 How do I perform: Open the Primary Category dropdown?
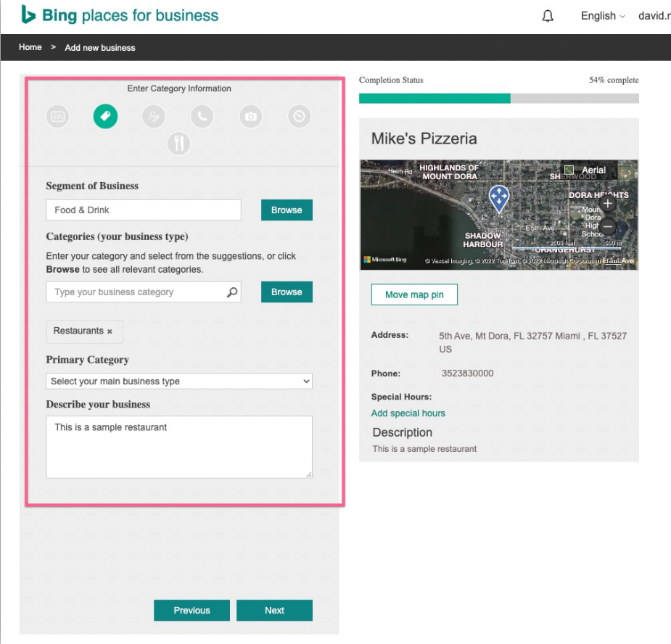click(x=179, y=381)
